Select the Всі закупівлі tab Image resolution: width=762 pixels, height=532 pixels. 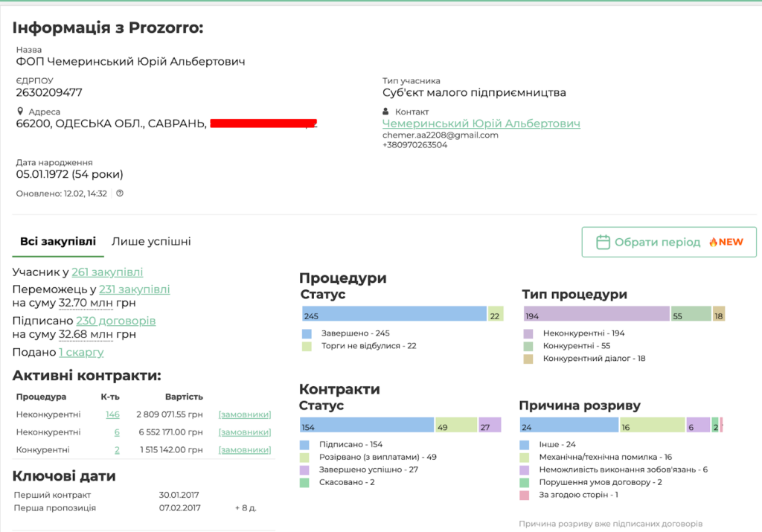click(58, 241)
